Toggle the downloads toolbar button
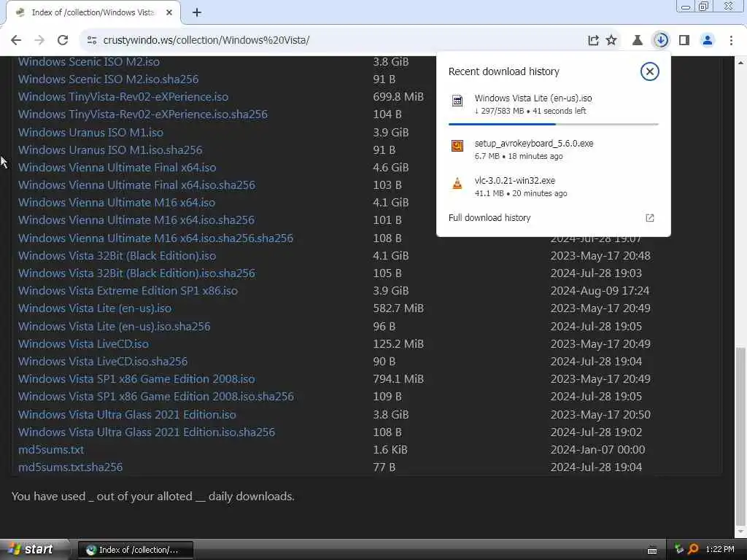Screen dimensions: 747x560 pos(661,41)
